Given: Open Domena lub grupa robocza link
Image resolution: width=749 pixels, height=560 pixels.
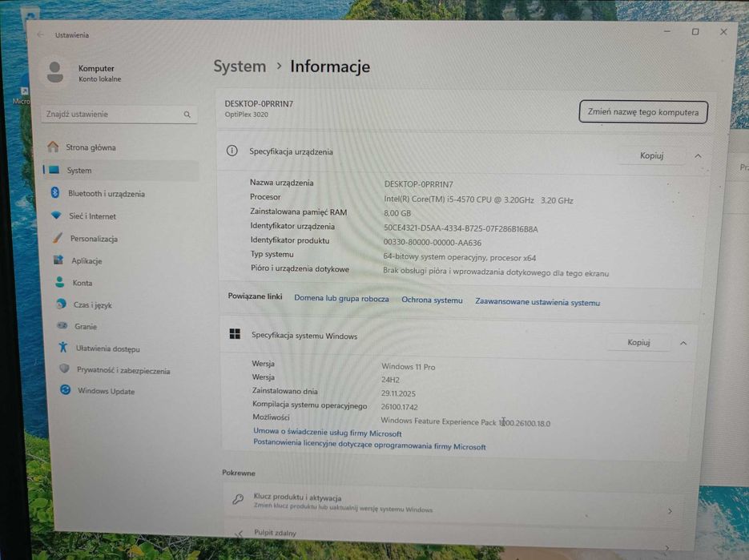Looking at the screenshot, I should (341, 299).
